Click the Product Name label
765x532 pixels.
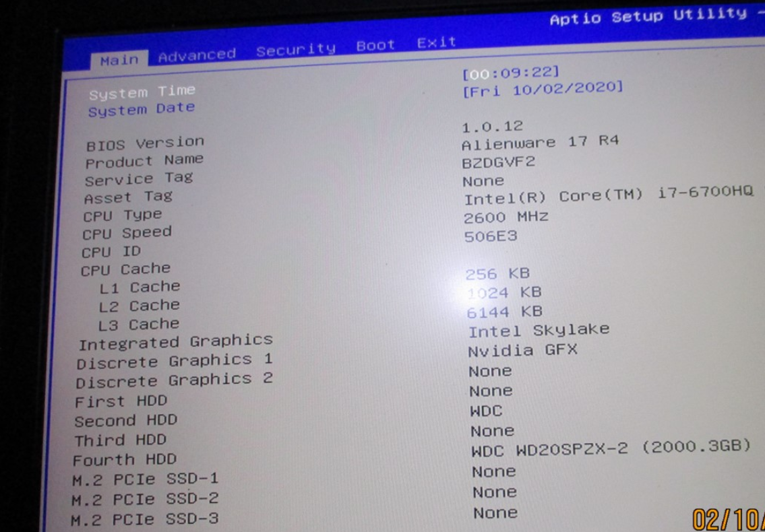(x=144, y=162)
